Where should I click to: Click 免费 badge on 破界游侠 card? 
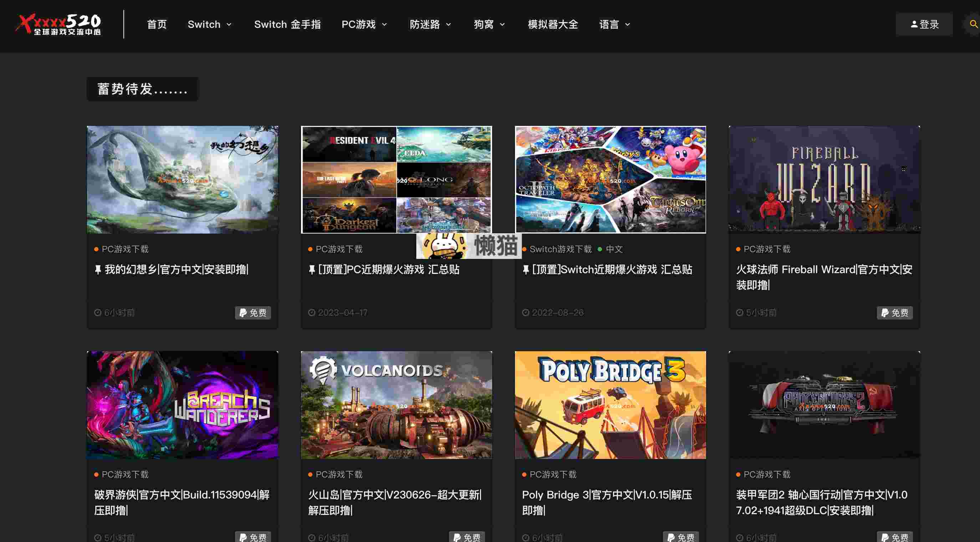click(252, 537)
